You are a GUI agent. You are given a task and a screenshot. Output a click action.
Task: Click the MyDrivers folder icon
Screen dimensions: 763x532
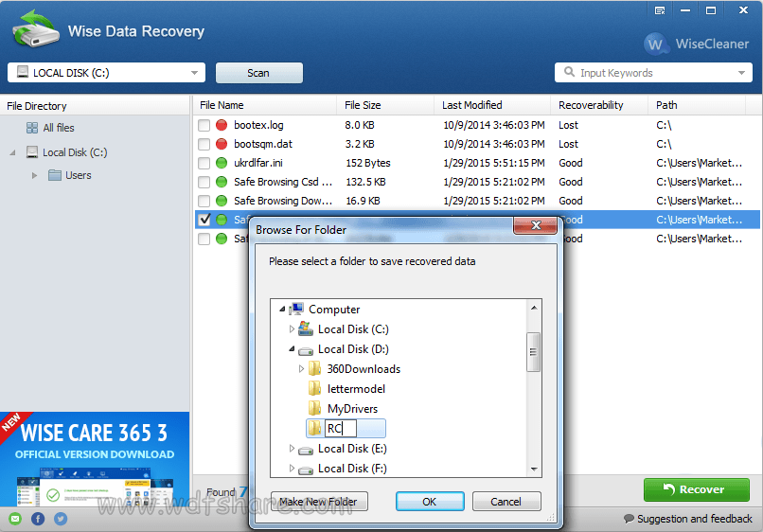coord(314,408)
